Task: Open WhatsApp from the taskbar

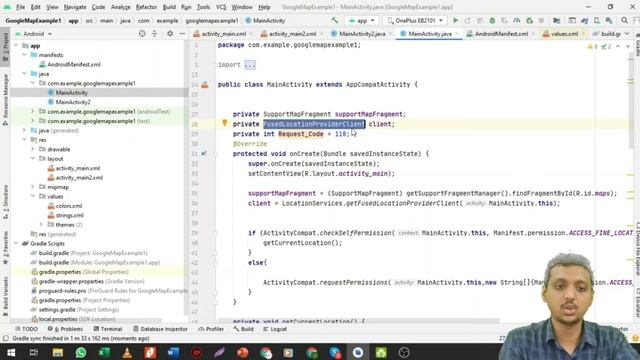Action: (x=81, y=352)
